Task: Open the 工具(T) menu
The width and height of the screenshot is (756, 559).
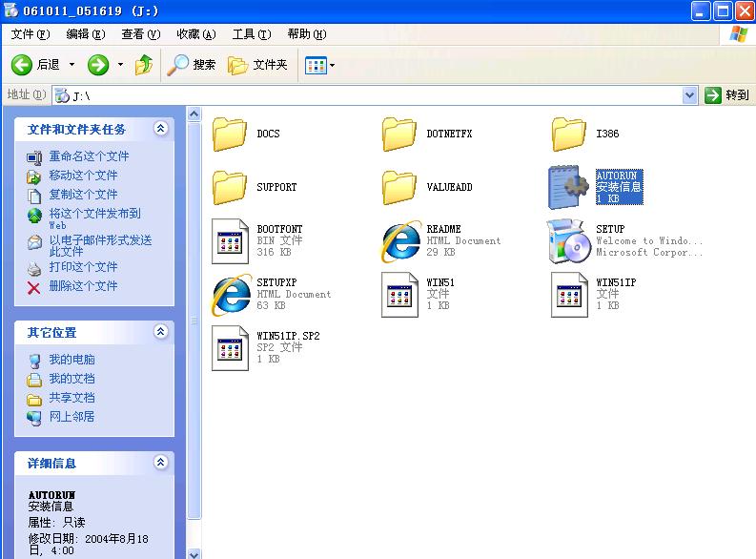Action: click(x=251, y=34)
